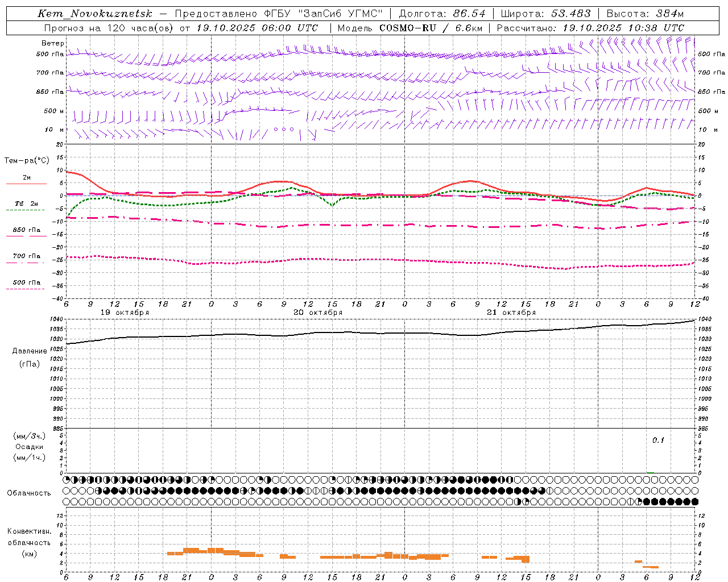Click the 'Осадки' precipitation label

[30, 447]
